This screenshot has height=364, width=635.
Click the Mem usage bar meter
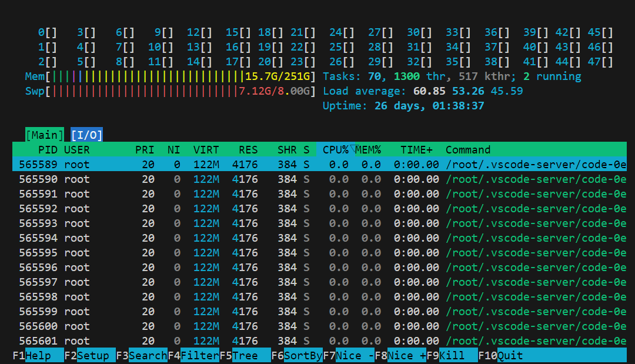pyautogui.click(x=170, y=76)
